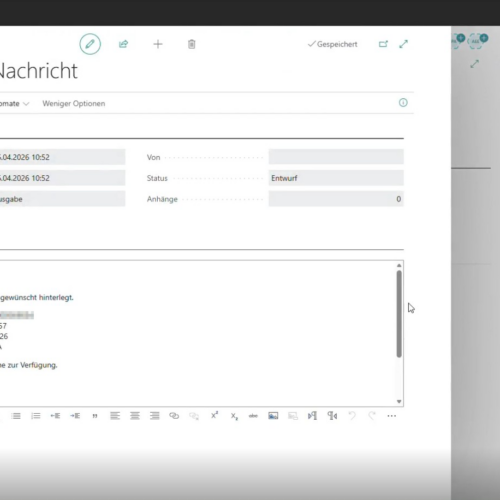
Task: Click the Von input field
Action: click(x=336, y=157)
